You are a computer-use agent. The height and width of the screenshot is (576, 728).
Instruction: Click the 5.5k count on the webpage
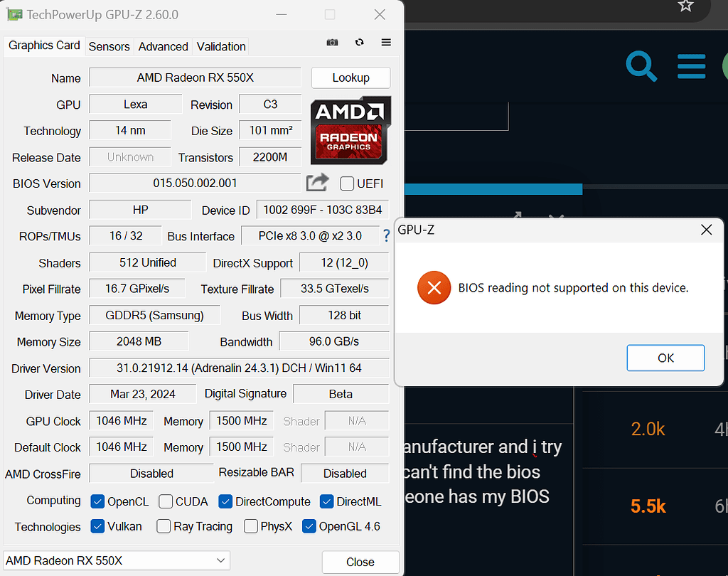pyautogui.click(x=648, y=506)
